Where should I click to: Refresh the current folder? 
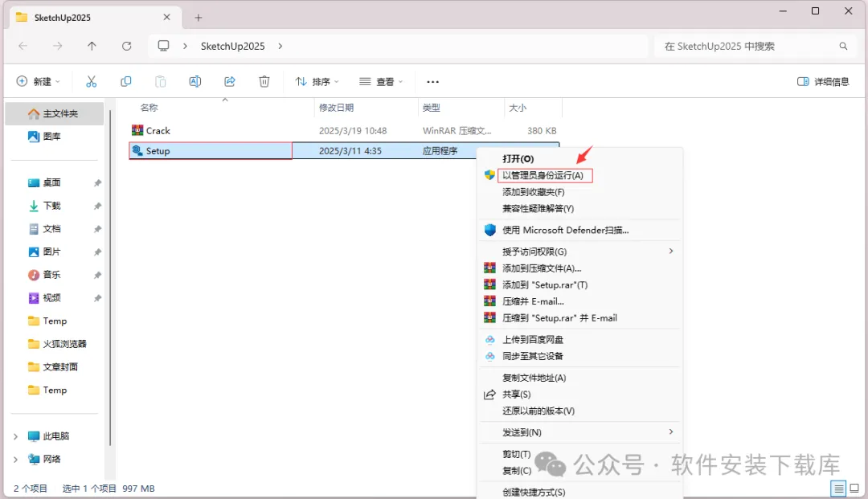pyautogui.click(x=127, y=46)
